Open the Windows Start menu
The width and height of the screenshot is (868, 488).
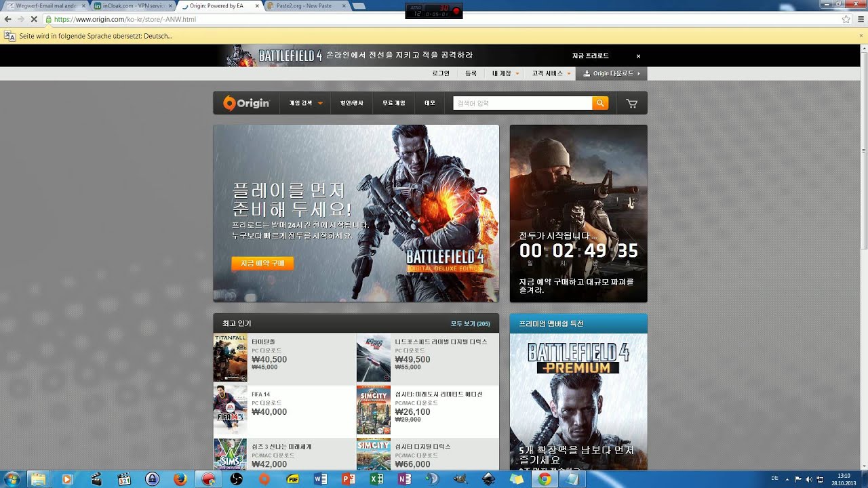coord(12,479)
